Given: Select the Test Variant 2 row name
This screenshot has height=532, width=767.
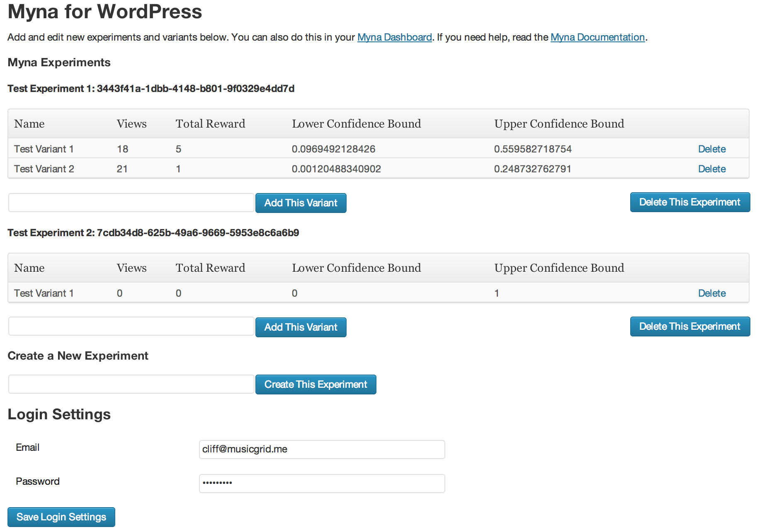Looking at the screenshot, I should (44, 169).
